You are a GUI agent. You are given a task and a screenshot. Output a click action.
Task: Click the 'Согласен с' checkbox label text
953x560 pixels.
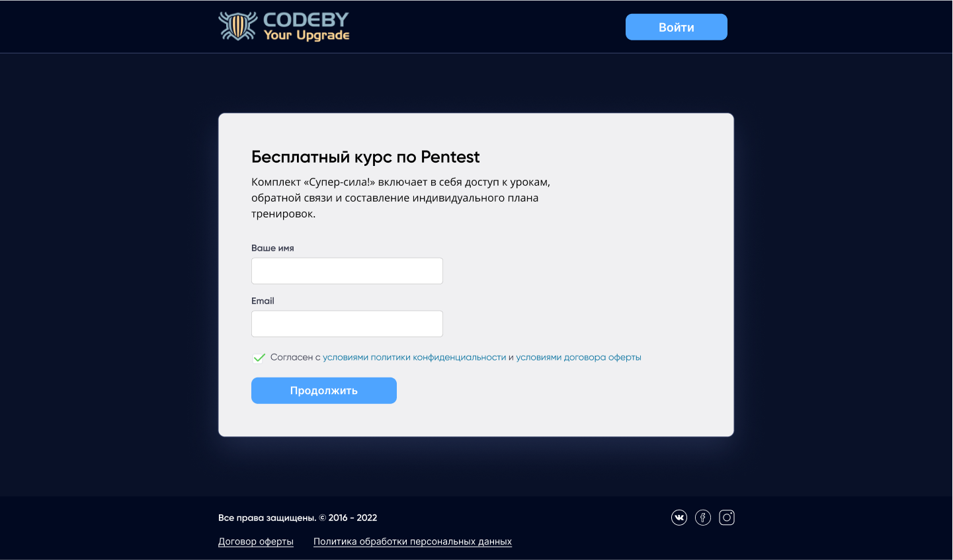pos(295,358)
